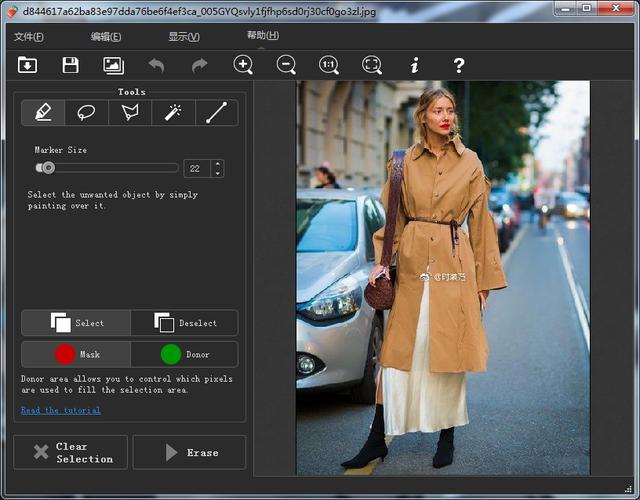Toggle the Select mode button
The width and height of the screenshot is (640, 500).
pos(76,323)
